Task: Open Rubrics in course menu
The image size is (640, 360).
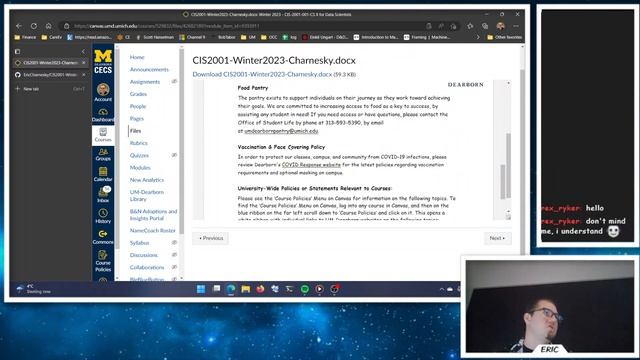Action: pos(139,143)
